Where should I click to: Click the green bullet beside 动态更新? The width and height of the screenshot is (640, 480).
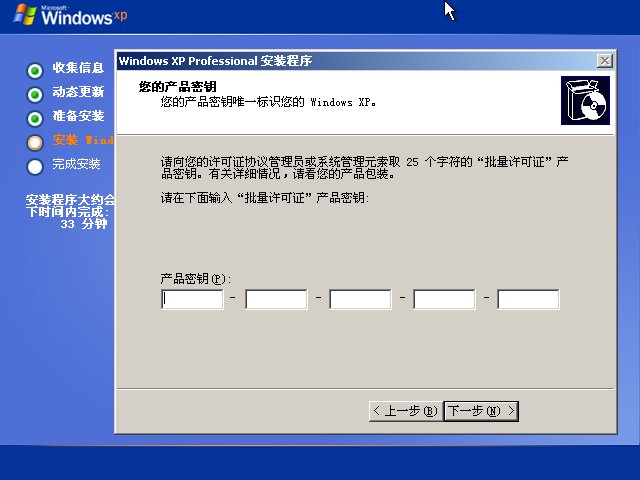35,95
